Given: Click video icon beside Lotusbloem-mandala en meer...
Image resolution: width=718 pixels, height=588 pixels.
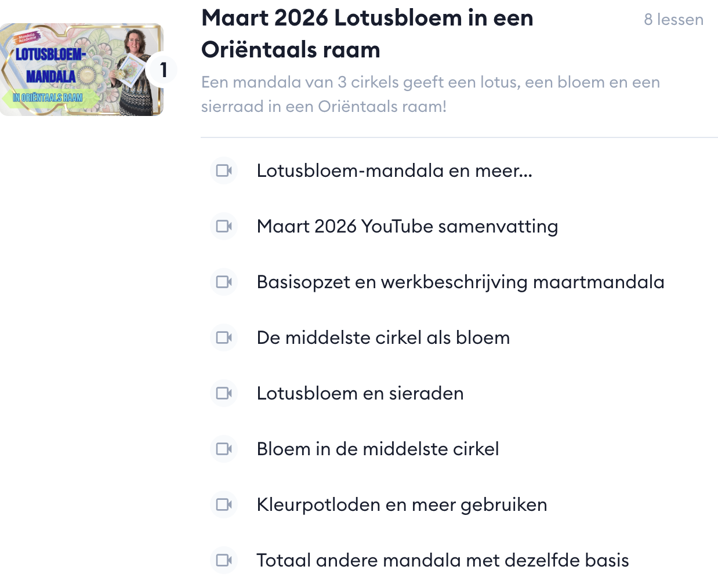Looking at the screenshot, I should pyautogui.click(x=224, y=170).
